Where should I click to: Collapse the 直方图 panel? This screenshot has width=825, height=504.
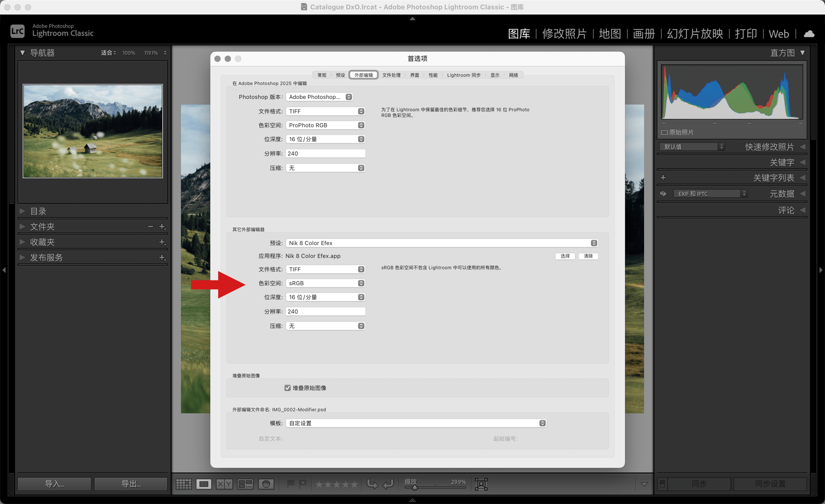pyautogui.click(x=803, y=53)
